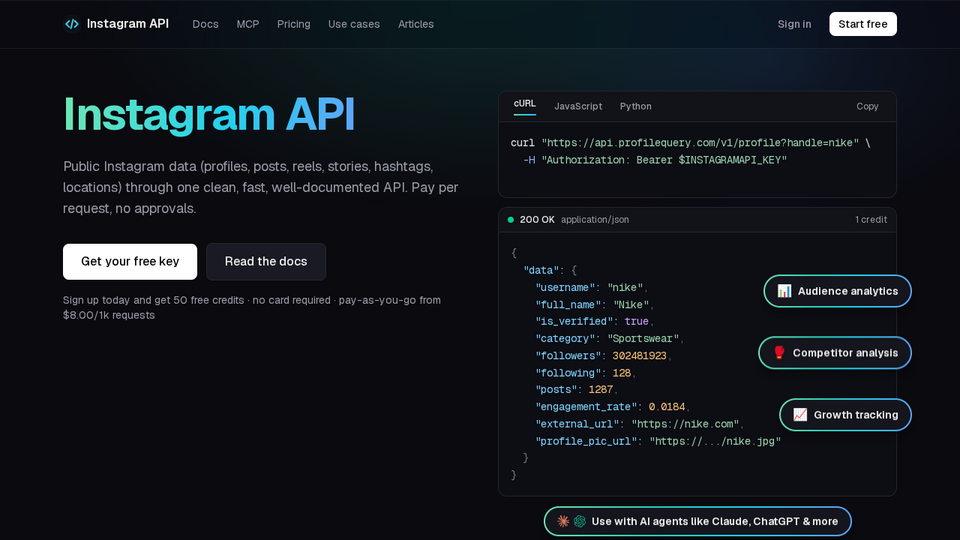Image resolution: width=960 pixels, height=540 pixels.
Task: Click the trend chart icon in Growth tracking
Action: pyautogui.click(x=800, y=414)
